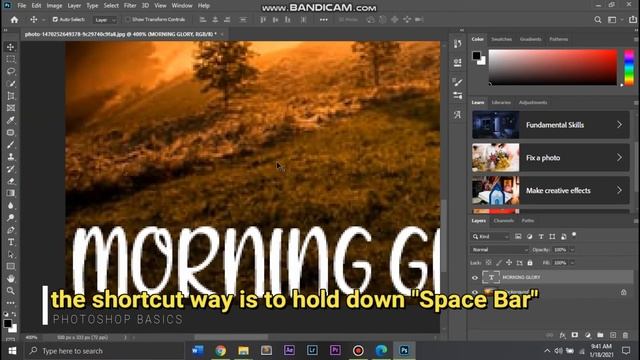
Task: Open the Image menu
Action: [x=54, y=6]
